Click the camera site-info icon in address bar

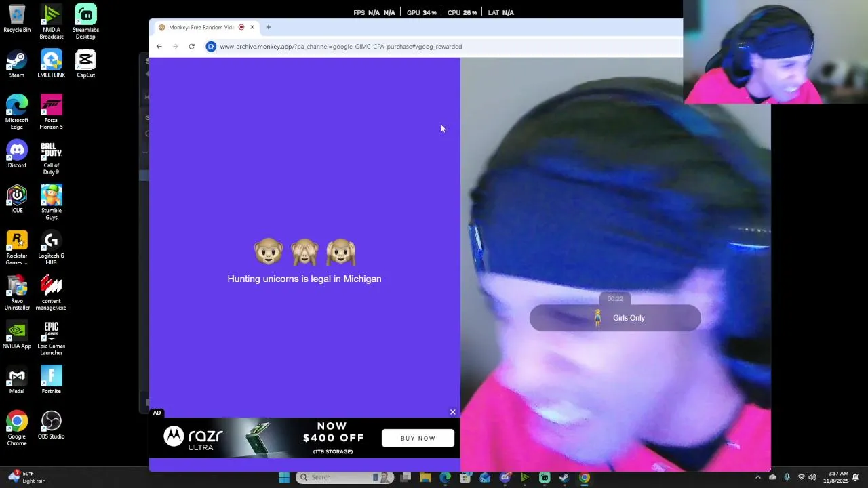(x=211, y=47)
